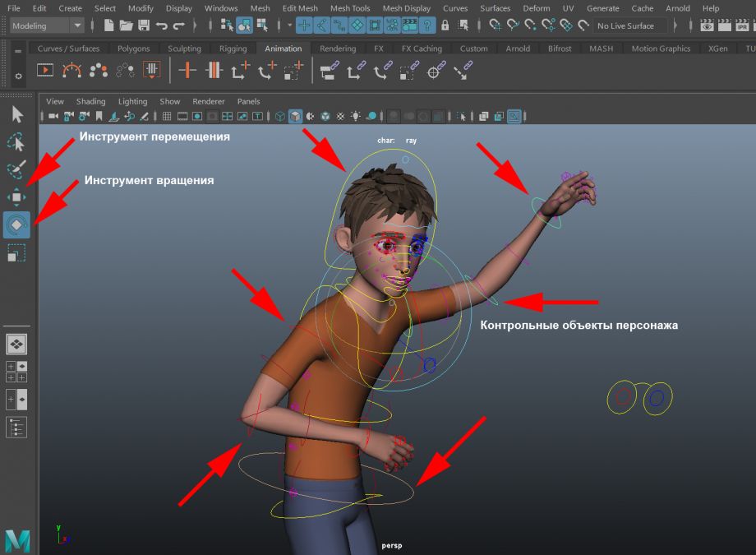Click the Unghost shelf icon

point(125,71)
